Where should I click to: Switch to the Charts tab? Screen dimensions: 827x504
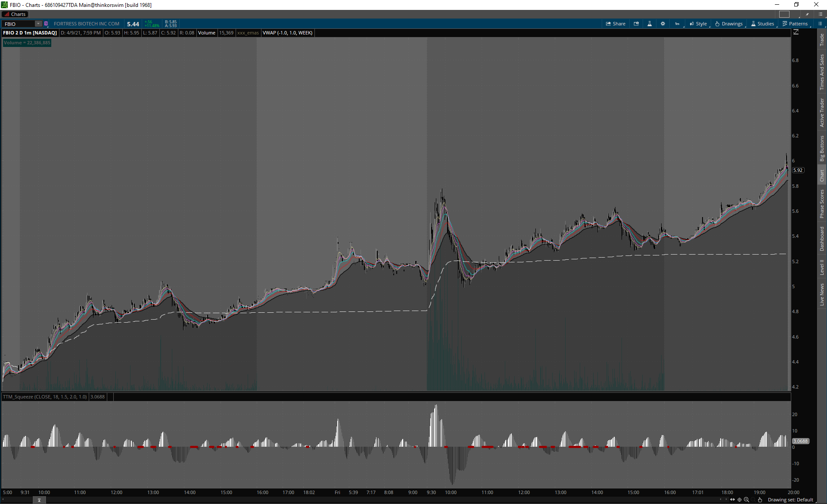click(15, 14)
